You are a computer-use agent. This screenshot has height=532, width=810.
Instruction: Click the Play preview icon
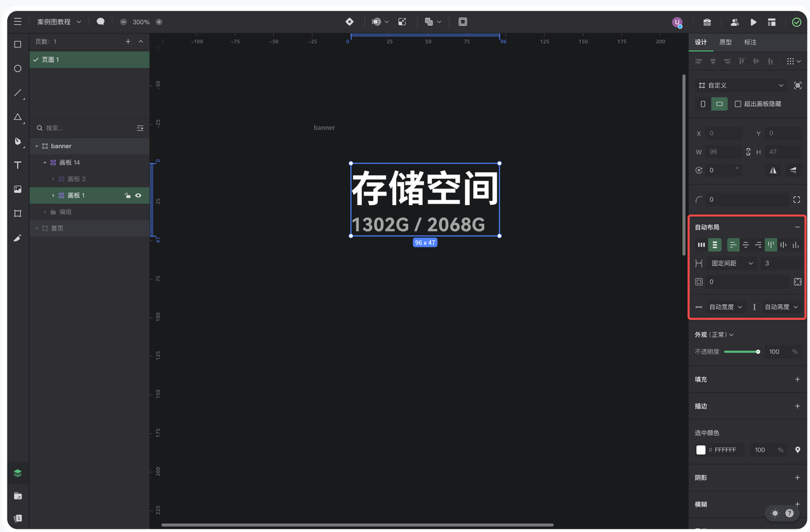753,22
